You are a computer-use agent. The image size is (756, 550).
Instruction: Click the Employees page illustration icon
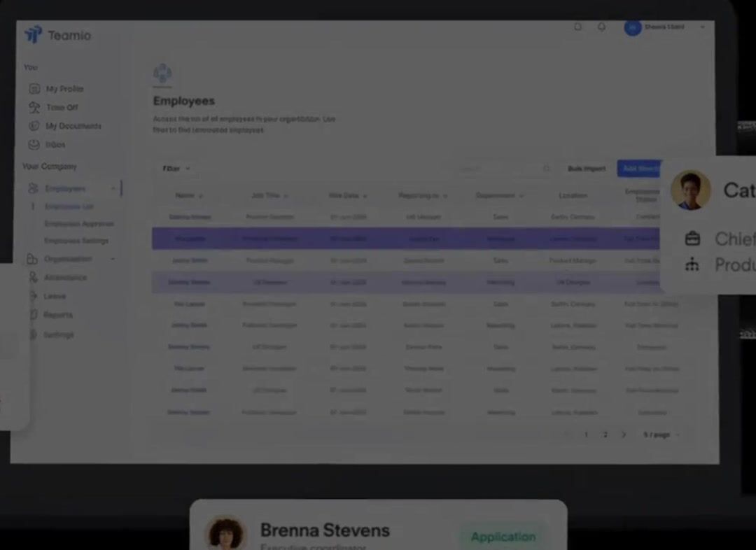coord(162,73)
